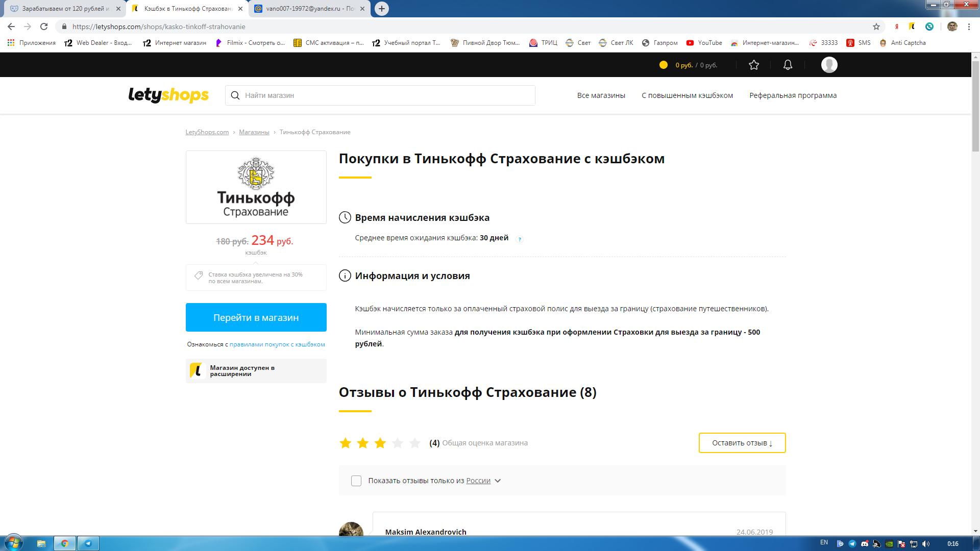Click the EN language indicator
The image size is (980, 551).
coord(824,542)
